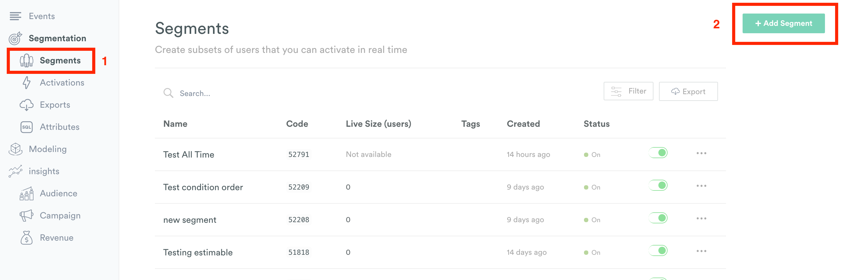This screenshot has width=868, height=280.
Task: Open Campaign insights
Action: click(60, 216)
